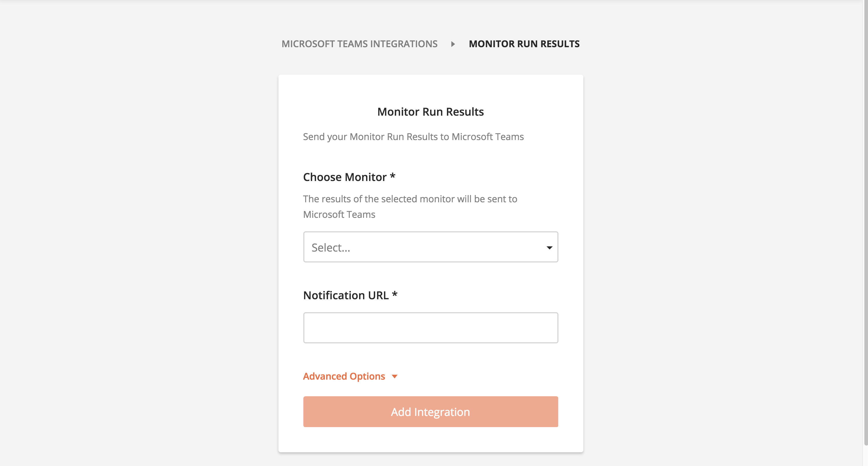Submit the form via Add Integration
Image resolution: width=868 pixels, height=466 pixels.
[430, 412]
